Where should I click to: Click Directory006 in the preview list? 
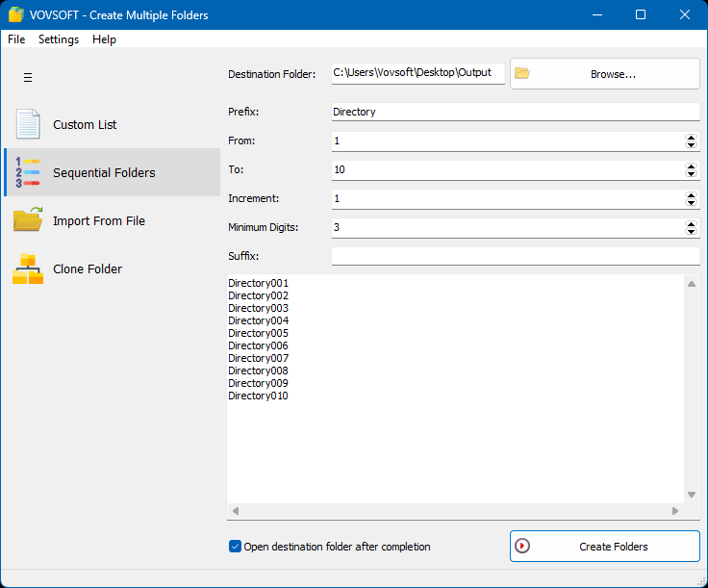click(x=258, y=345)
